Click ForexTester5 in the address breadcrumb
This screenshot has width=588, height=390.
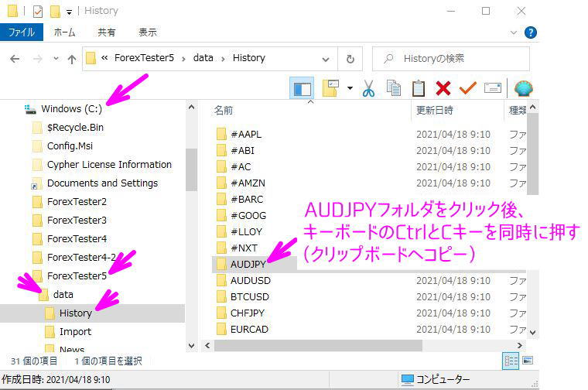(145, 58)
